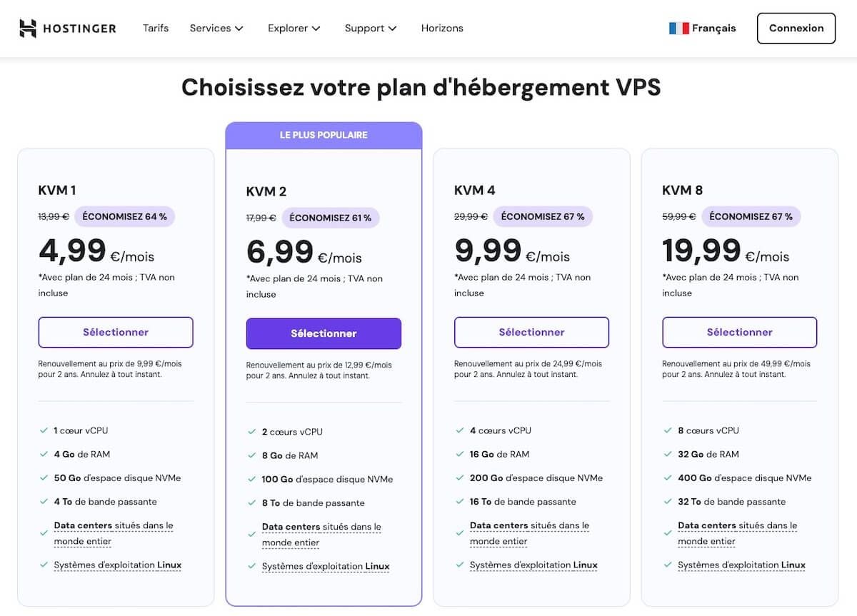The image size is (857, 616).
Task: Open the Explorer dropdown
Action: click(294, 28)
